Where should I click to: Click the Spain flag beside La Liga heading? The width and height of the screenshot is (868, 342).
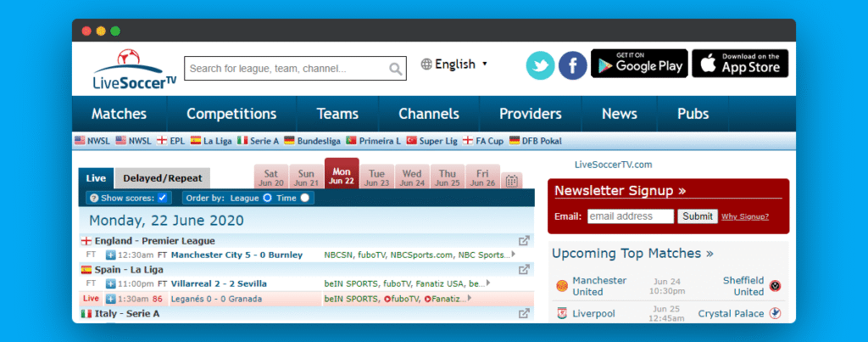[86, 270]
